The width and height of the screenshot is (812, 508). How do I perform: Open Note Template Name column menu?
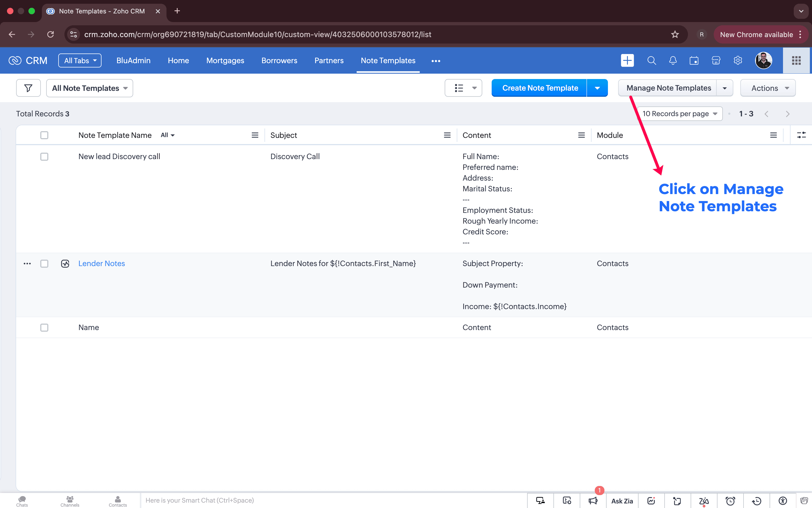pyautogui.click(x=255, y=135)
